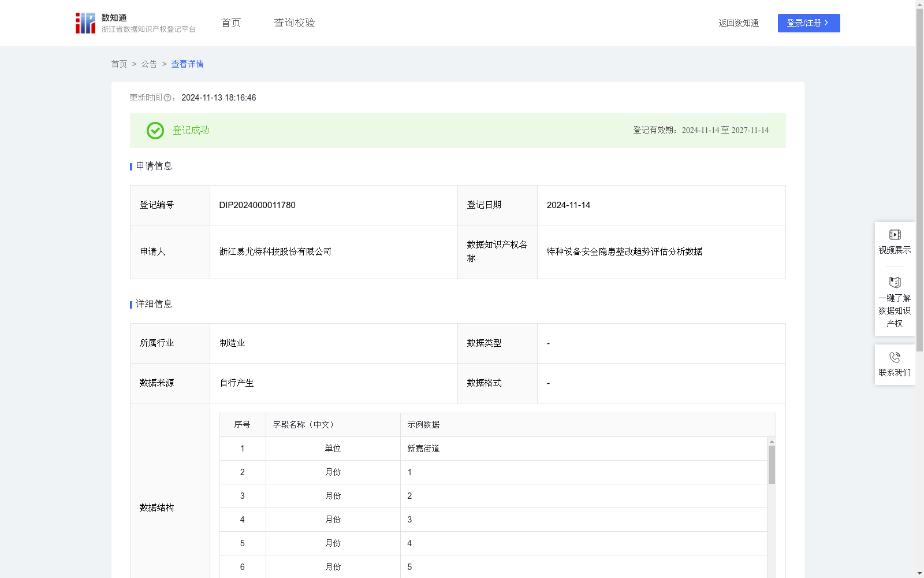Click the 月份 cell in row 2
This screenshot has width=924, height=578.
point(333,472)
